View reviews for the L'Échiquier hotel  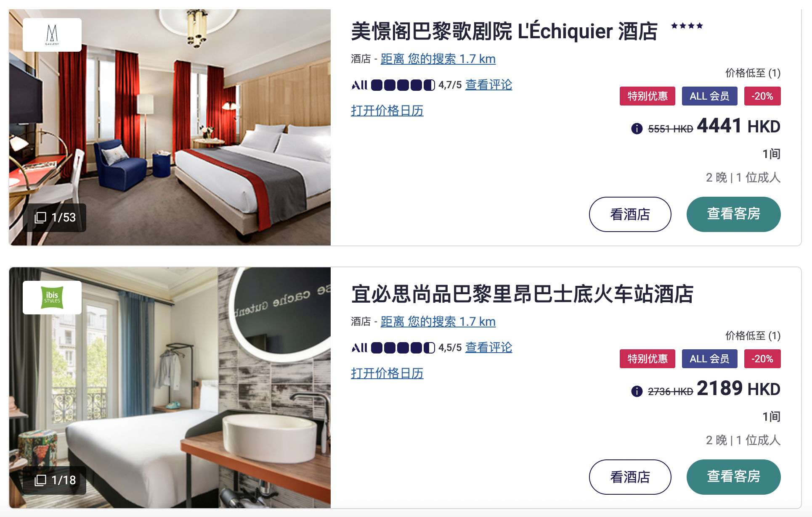pos(488,85)
